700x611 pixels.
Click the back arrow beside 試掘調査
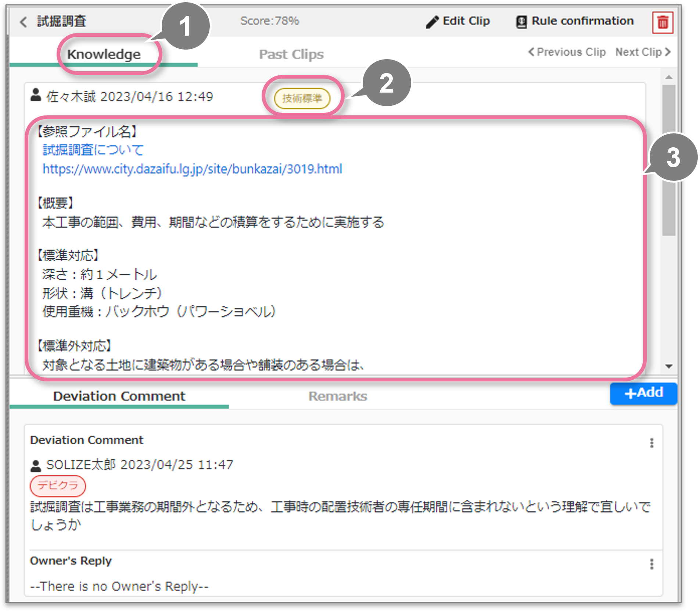tap(24, 22)
